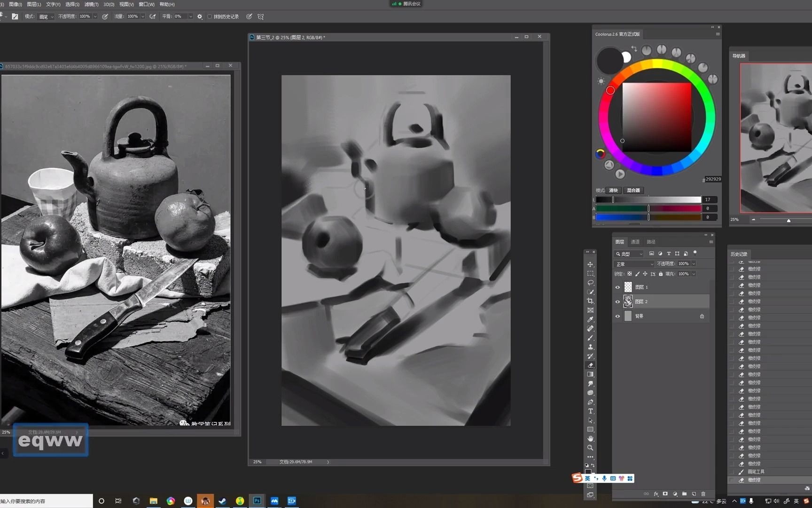Select the Pen tool

pyautogui.click(x=590, y=402)
